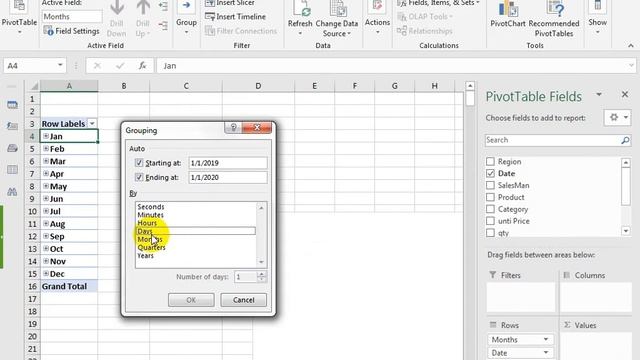Image resolution: width=640 pixels, height=360 pixels.
Task: Open the PivotTable Fields gear tools menu
Action: point(618,118)
